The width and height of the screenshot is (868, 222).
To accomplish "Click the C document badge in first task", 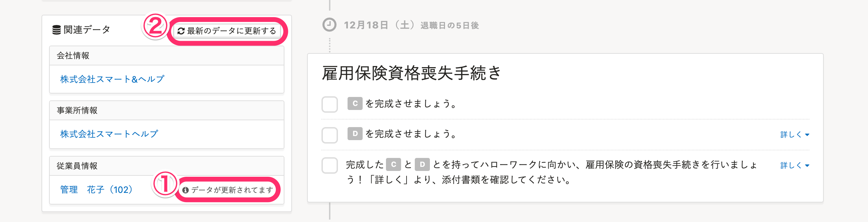I will (355, 103).
